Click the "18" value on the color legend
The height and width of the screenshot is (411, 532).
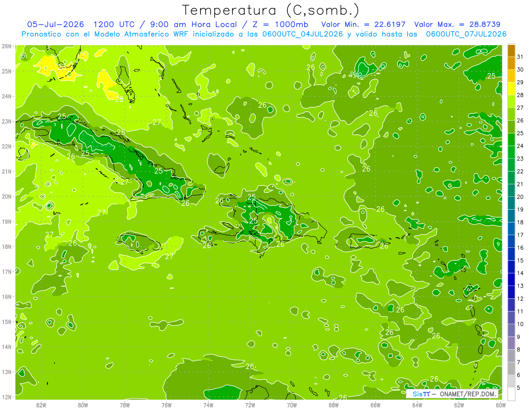pyautogui.click(x=520, y=223)
